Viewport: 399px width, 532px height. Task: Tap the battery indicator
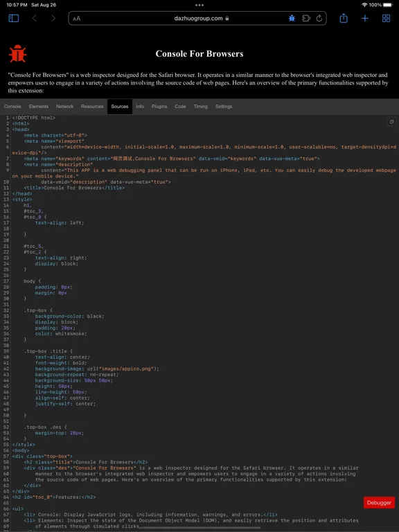tap(387, 5)
